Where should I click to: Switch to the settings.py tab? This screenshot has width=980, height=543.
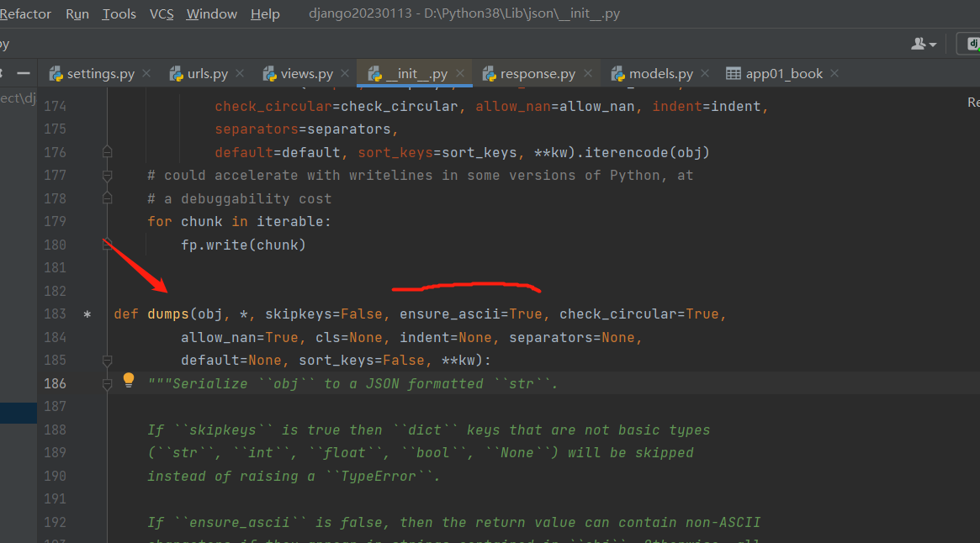point(101,74)
